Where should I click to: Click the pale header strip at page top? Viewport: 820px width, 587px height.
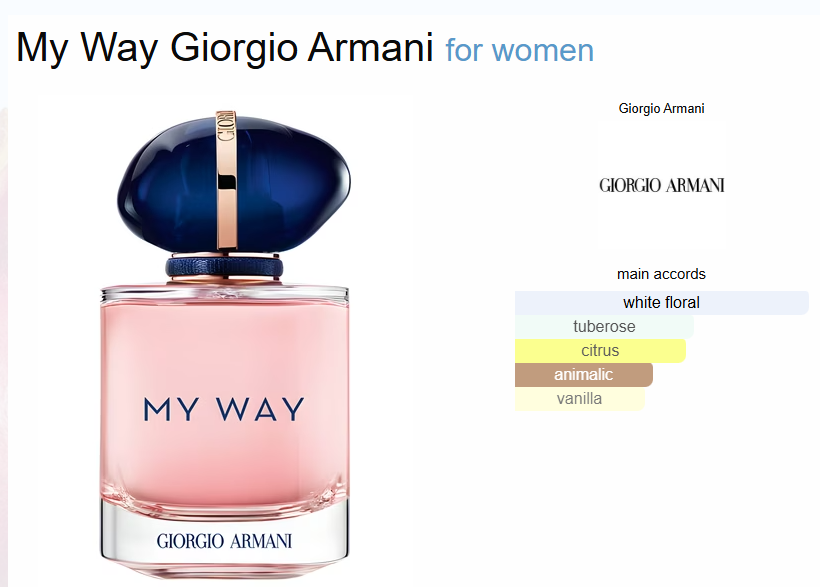(410, 7)
